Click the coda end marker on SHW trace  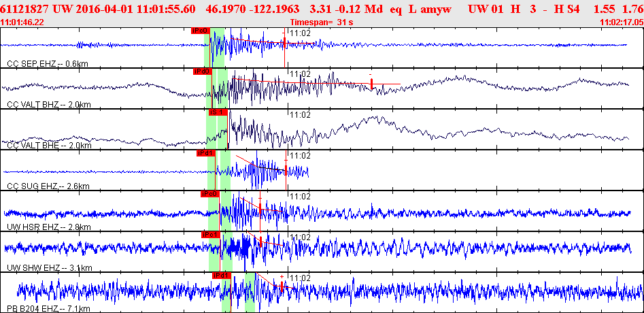[x=260, y=242]
